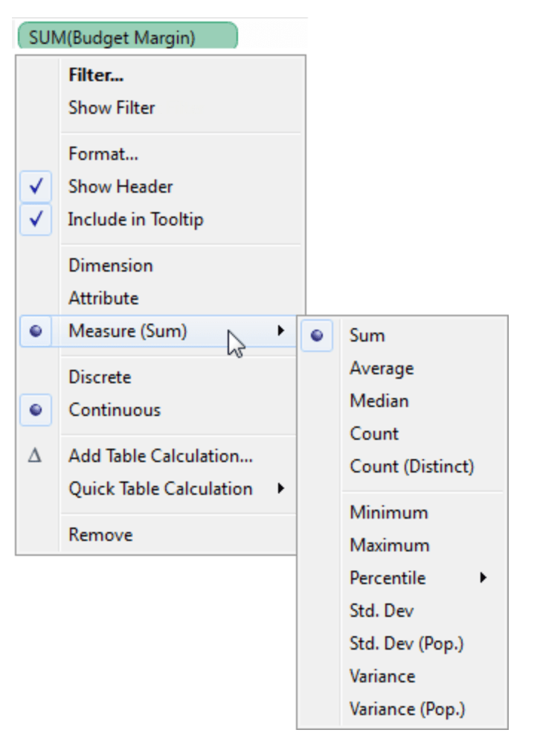Viewport: 537px width, 756px height.
Task: Click the SUM(Budget Margin) green pill
Action: tap(126, 36)
